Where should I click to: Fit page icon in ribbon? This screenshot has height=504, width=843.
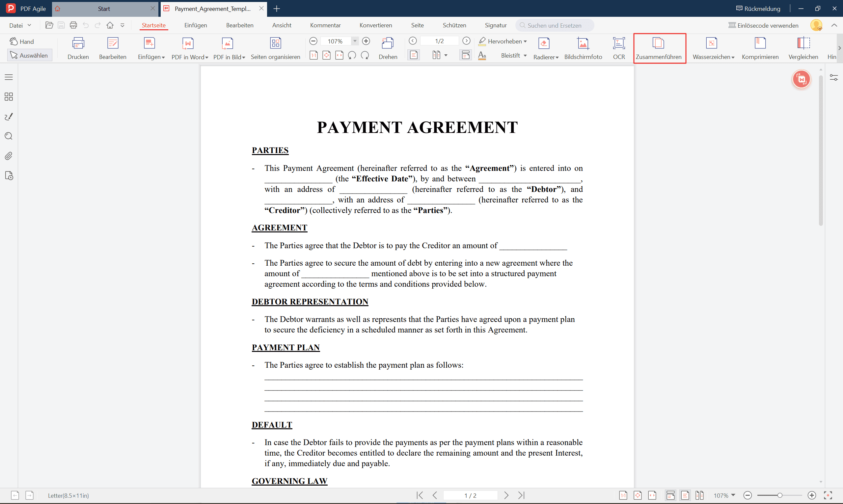(326, 55)
